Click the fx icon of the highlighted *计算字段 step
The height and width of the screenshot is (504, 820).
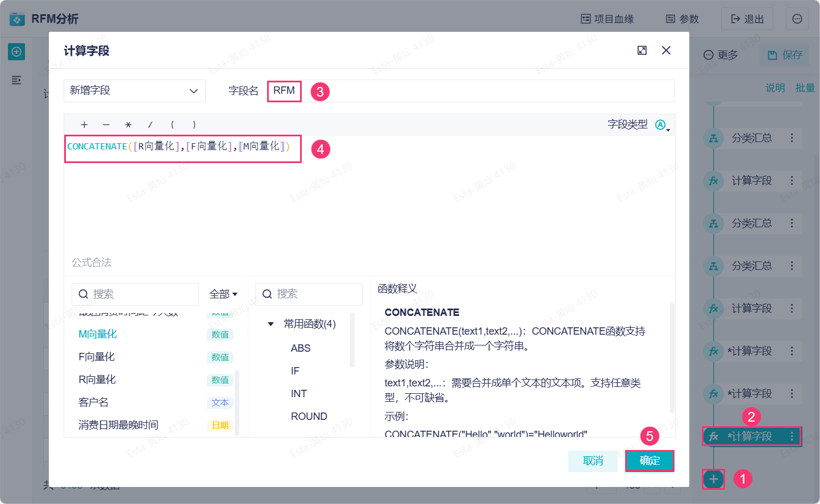tap(714, 436)
